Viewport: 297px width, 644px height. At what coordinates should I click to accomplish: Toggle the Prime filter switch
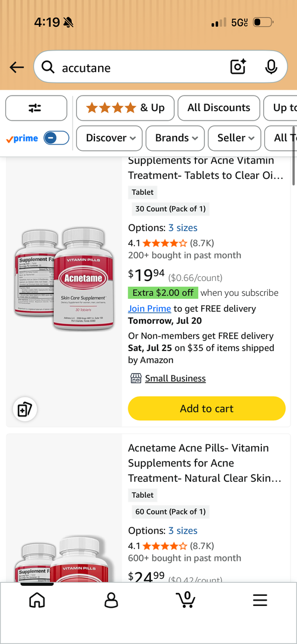[56, 138]
